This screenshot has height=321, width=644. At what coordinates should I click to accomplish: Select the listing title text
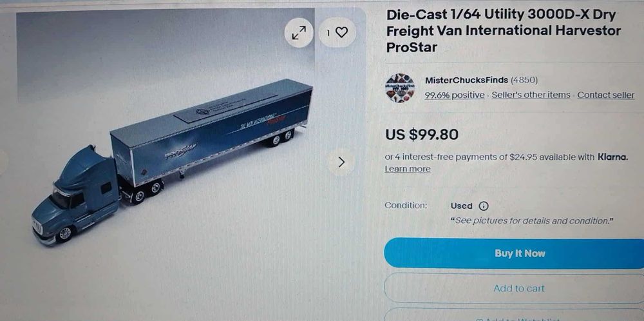click(503, 31)
